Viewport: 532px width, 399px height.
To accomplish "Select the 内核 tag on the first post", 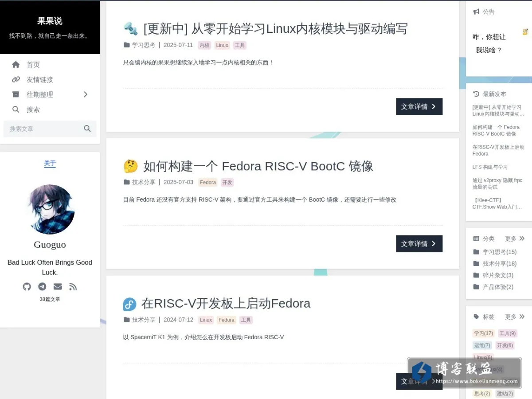I will pyautogui.click(x=204, y=45).
